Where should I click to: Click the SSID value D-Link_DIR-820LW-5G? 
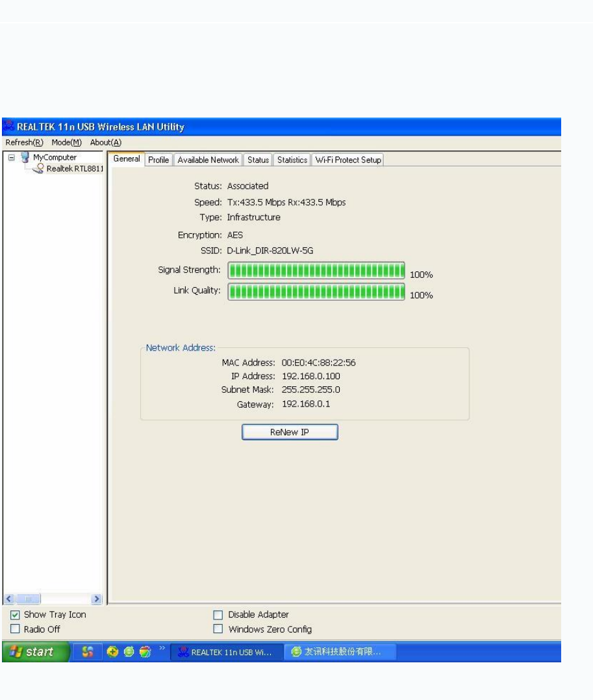pyautogui.click(x=270, y=251)
